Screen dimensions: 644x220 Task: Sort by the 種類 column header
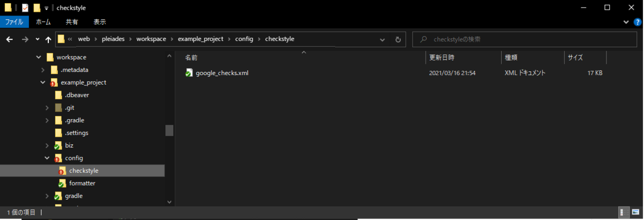510,57
